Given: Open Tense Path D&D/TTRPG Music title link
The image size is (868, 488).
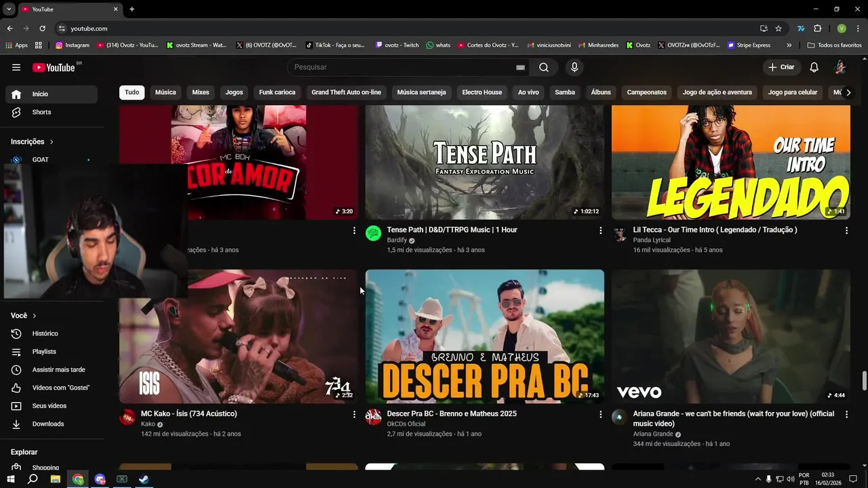Looking at the screenshot, I should [452, 230].
